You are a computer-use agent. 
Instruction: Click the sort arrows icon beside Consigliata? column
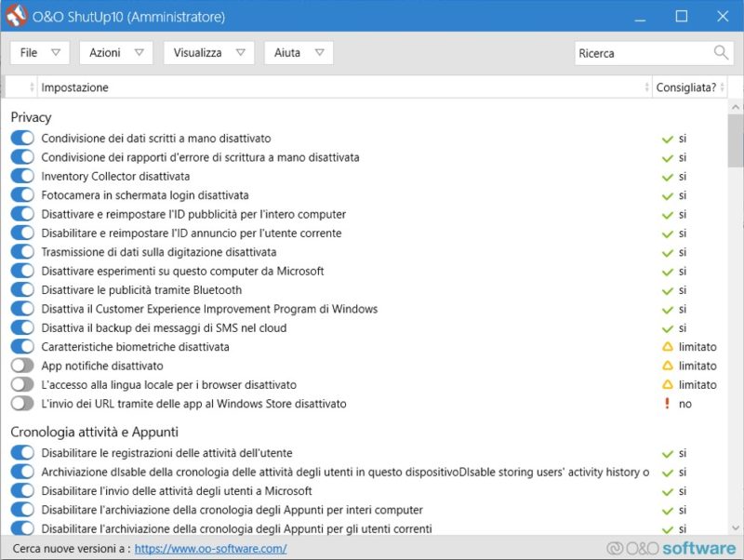tap(723, 87)
